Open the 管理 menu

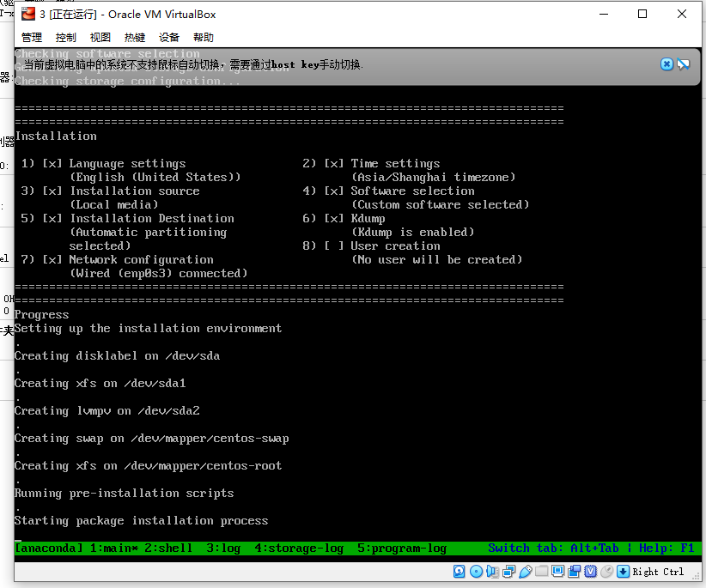32,38
